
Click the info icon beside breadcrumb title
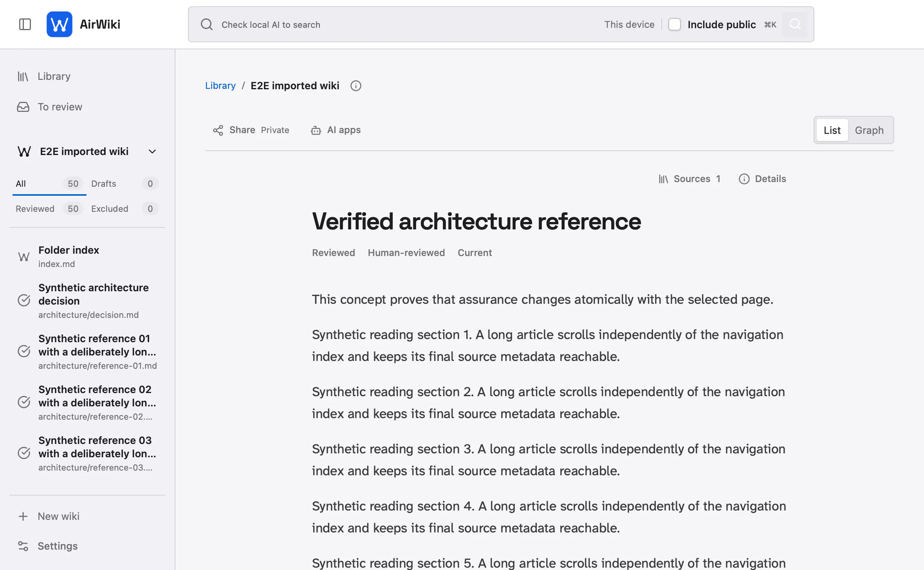(356, 86)
